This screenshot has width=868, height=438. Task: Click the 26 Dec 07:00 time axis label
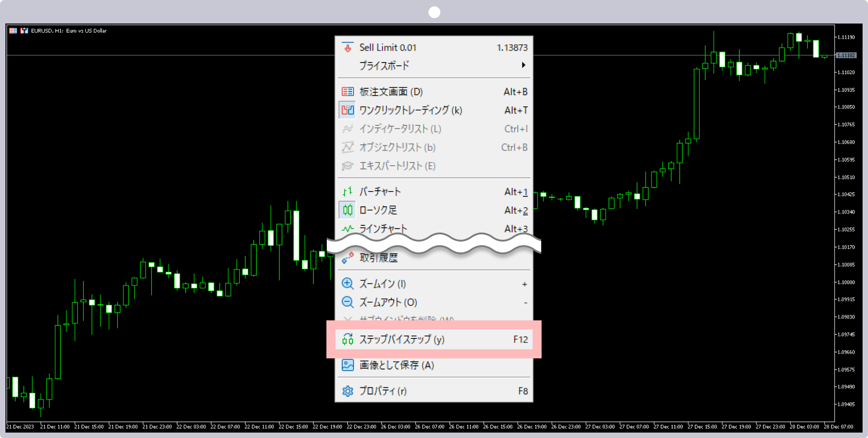[x=429, y=427]
